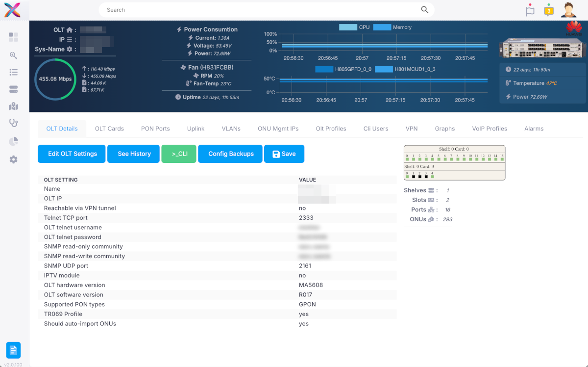Open the map view sidebar icon
Screen dimensions: 588x367
click(x=13, y=106)
